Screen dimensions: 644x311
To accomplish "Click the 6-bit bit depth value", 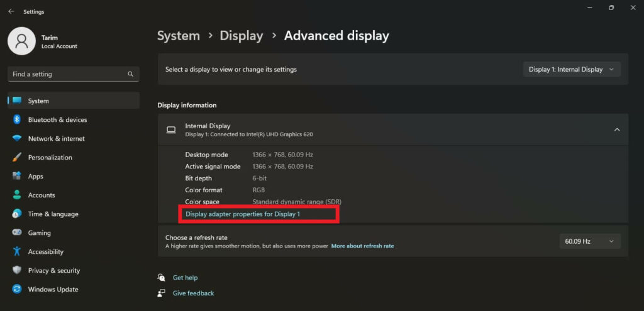I will 260,178.
